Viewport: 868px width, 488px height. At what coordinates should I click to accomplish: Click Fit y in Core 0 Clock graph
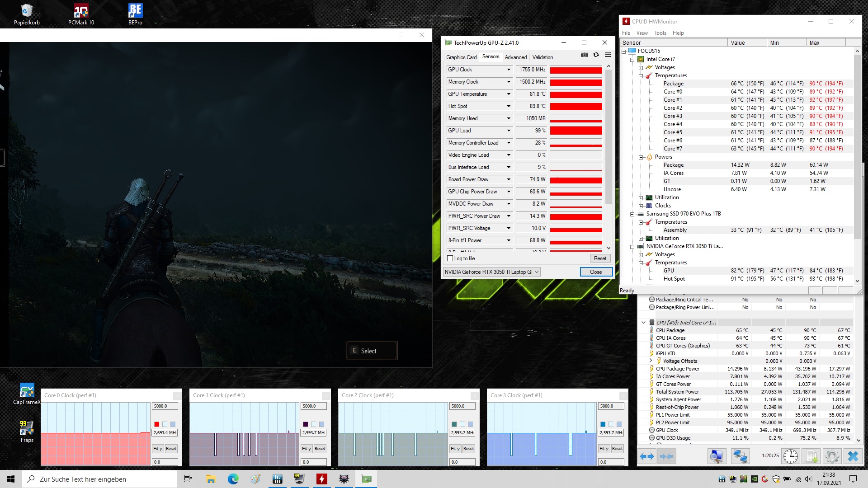157,449
